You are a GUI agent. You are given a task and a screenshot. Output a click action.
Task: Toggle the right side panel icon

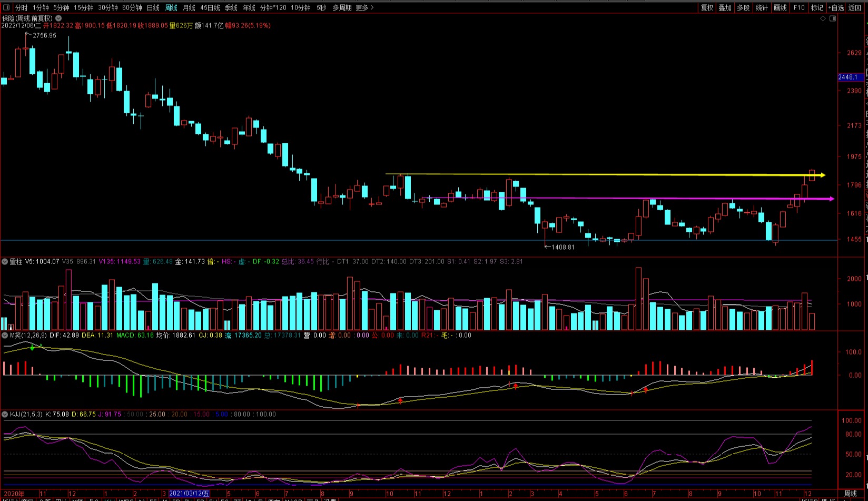point(833,18)
